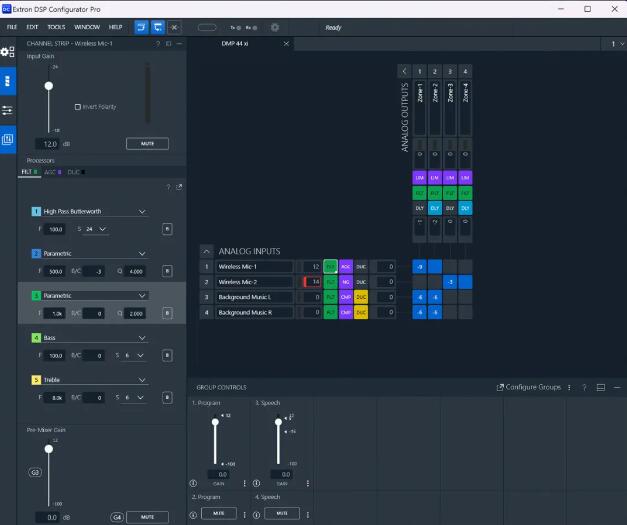
Task: Open help for the Channel Strip panel
Action: click(x=157, y=44)
